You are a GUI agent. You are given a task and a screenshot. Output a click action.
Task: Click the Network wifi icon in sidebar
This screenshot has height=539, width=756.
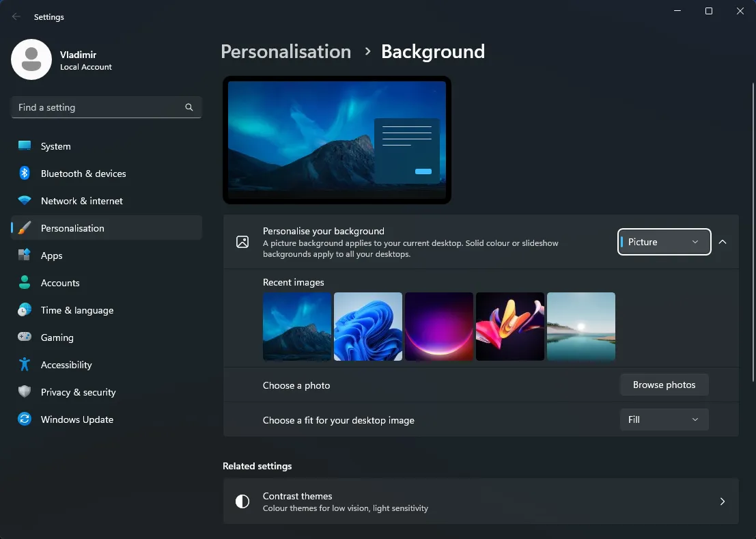tap(25, 201)
